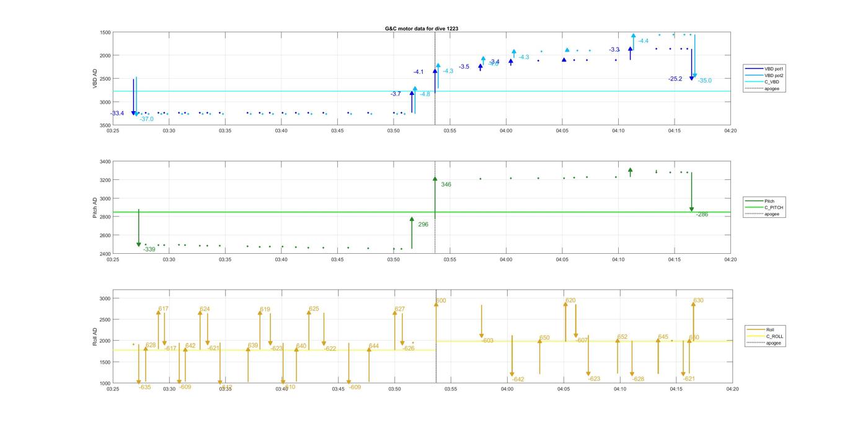
Task: Click 'apogee' in the Pitch plot legend
Action: (x=772, y=214)
